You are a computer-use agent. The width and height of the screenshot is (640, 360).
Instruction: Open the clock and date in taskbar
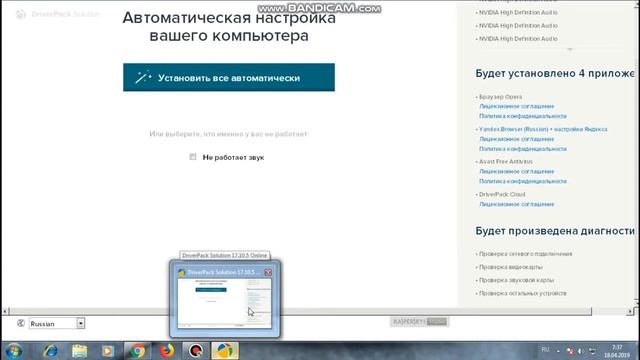pyautogui.click(x=617, y=351)
